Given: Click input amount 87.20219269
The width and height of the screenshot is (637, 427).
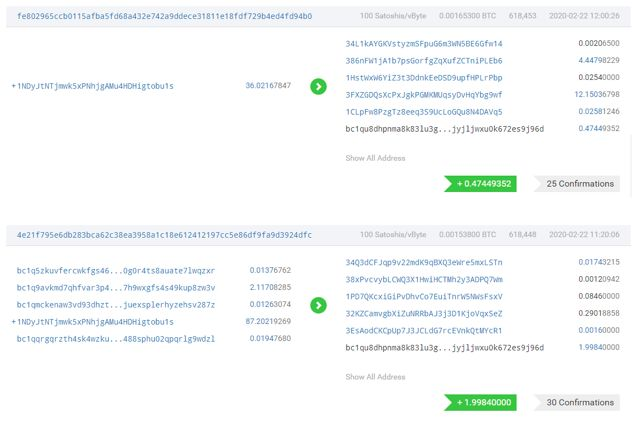Looking at the screenshot, I should pos(268,321).
